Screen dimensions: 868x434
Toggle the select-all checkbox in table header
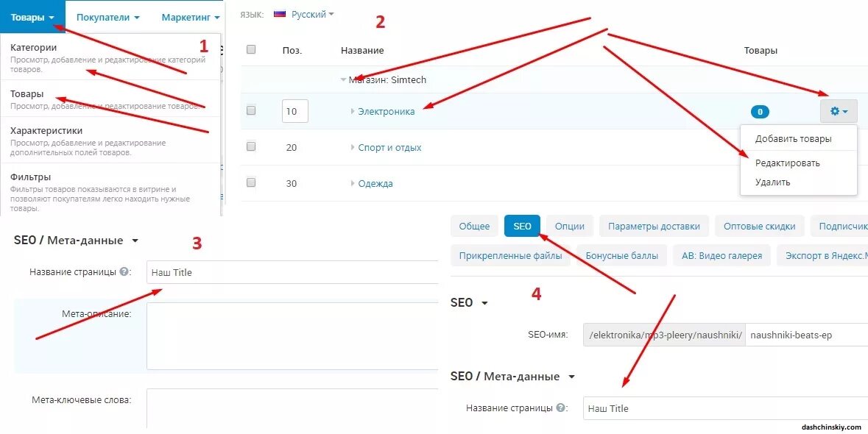coord(251,49)
